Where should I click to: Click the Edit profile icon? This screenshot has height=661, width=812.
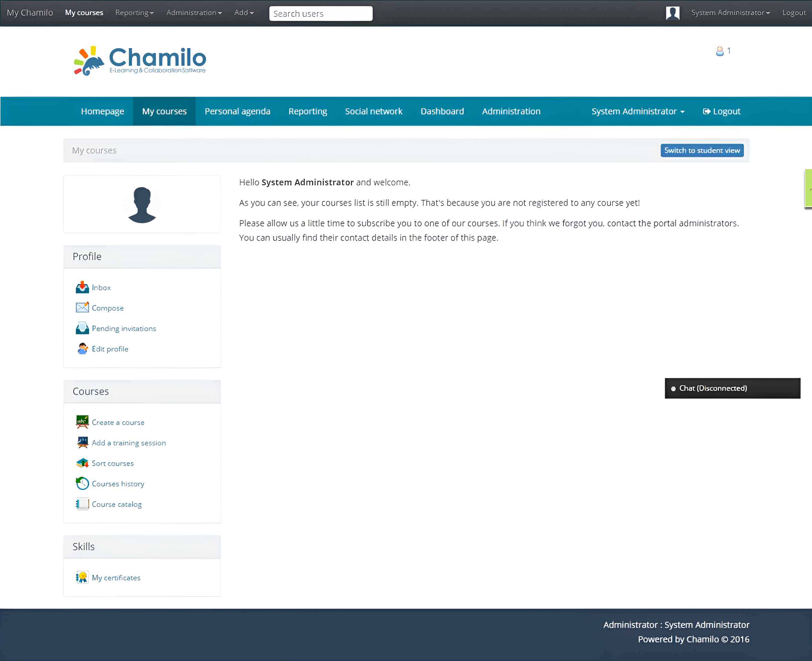click(x=82, y=348)
